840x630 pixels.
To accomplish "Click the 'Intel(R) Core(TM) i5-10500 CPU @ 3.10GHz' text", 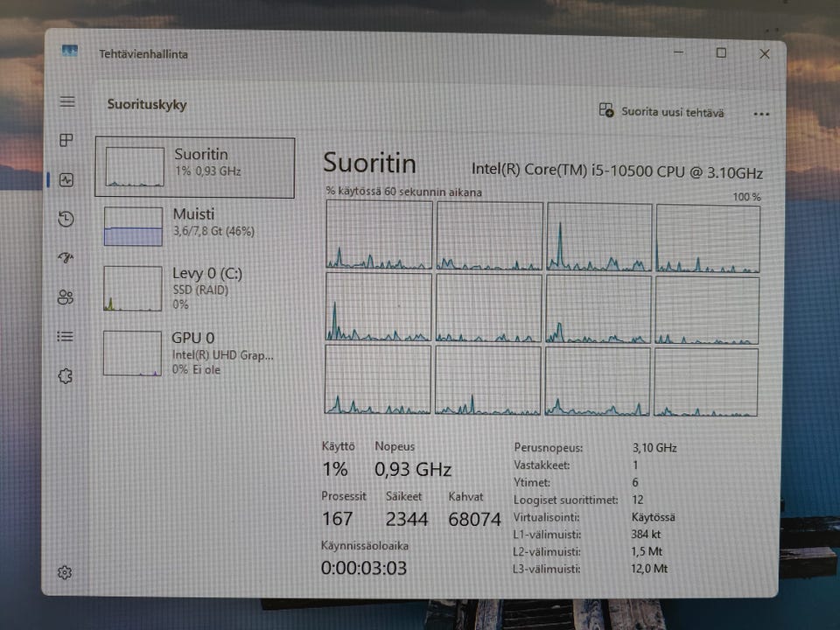I will tap(617, 171).
